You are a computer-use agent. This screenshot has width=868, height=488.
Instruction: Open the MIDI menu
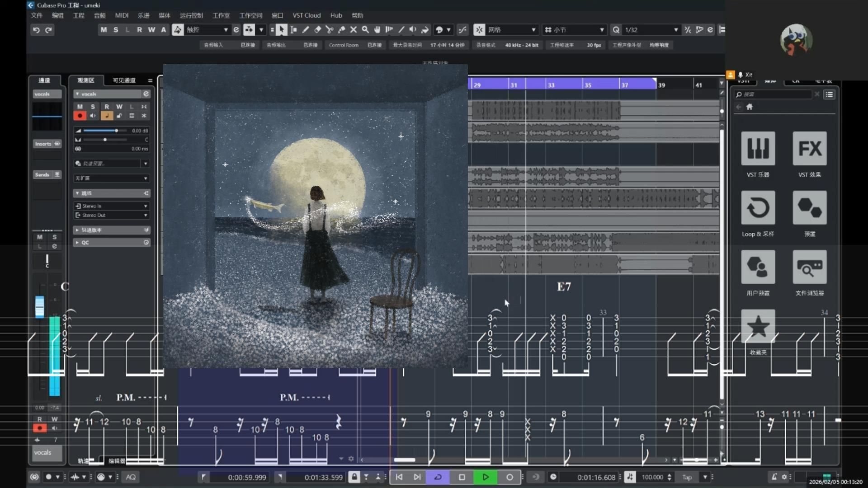click(x=122, y=15)
